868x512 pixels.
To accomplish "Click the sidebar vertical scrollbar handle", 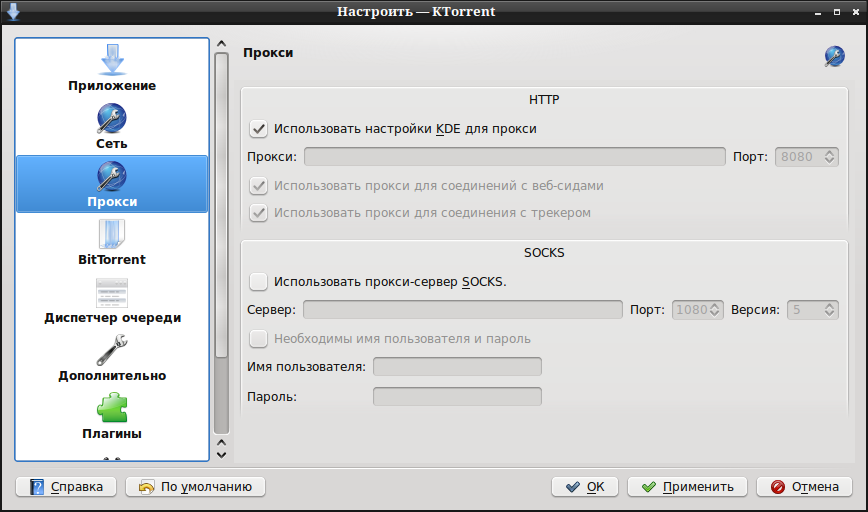I will pos(221,205).
